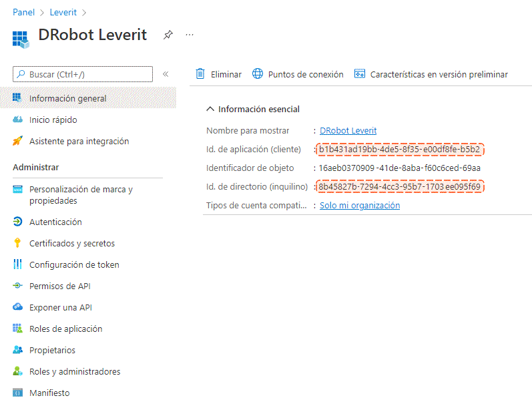Click the Exponer una API cloud icon
This screenshot has height=410, width=532.
17,306
